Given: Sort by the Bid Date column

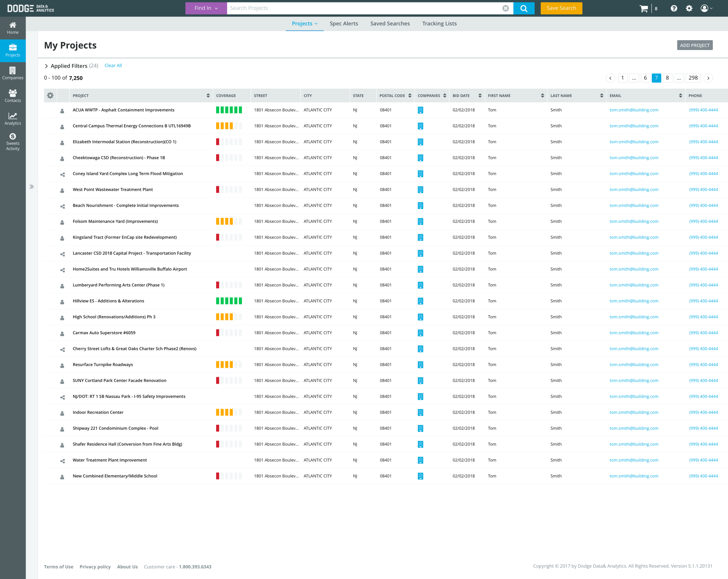Looking at the screenshot, I should coord(480,95).
